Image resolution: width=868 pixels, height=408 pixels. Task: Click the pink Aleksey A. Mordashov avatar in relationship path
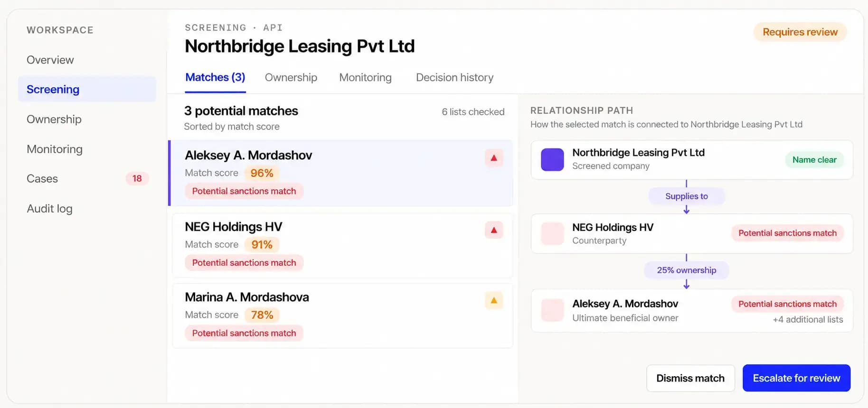(552, 310)
